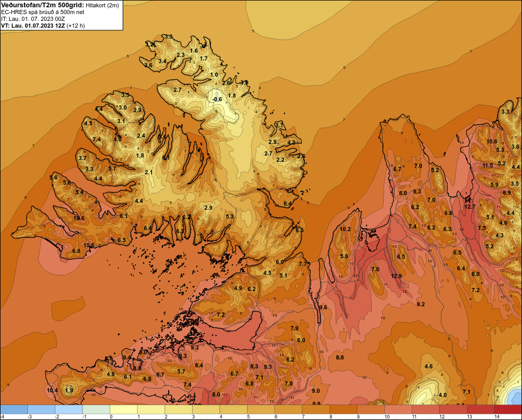Screen dimensions: 522x420
Task: Click the "8.7" temperature value
Action: tap(160, 375)
